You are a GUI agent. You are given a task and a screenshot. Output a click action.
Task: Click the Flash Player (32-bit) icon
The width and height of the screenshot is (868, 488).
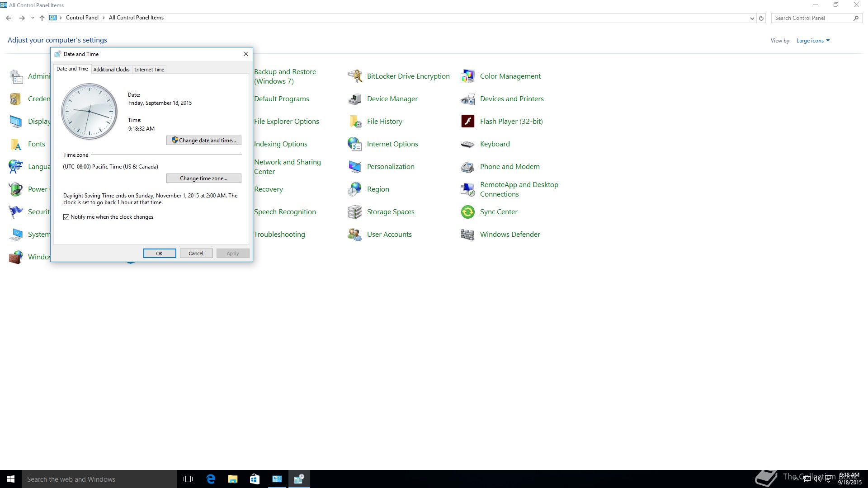467,122
